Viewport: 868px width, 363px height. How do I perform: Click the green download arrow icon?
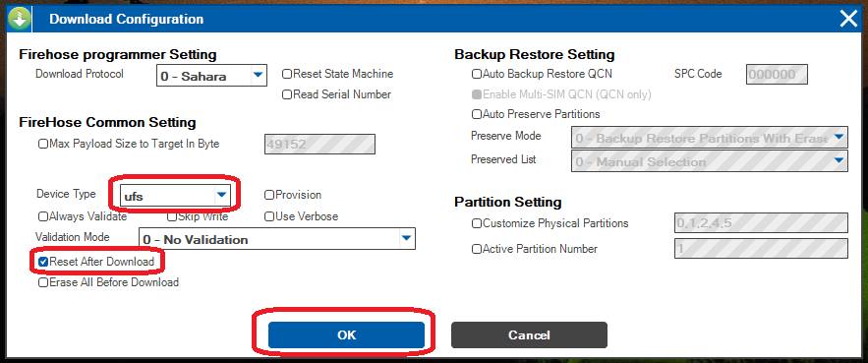click(19, 20)
